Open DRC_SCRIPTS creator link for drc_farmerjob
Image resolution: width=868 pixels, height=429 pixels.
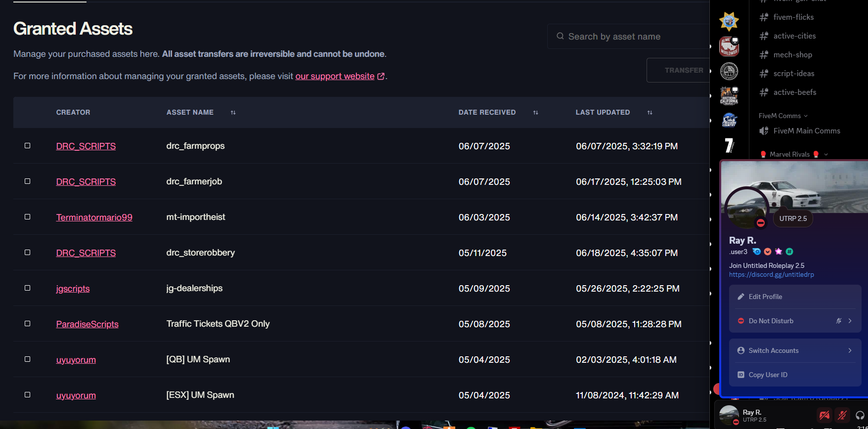[x=86, y=182]
